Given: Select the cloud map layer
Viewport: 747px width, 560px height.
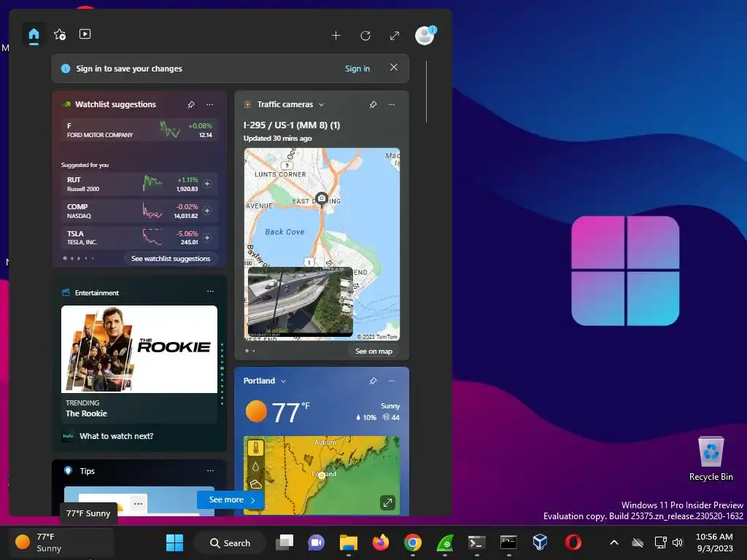Looking at the screenshot, I should [x=256, y=485].
